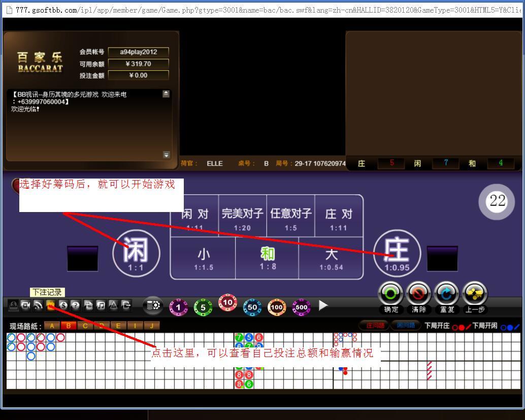Image resolution: width=525 pixels, height=420 pixels.
Task: Click the member account field a94play2012
Action: coord(138,52)
